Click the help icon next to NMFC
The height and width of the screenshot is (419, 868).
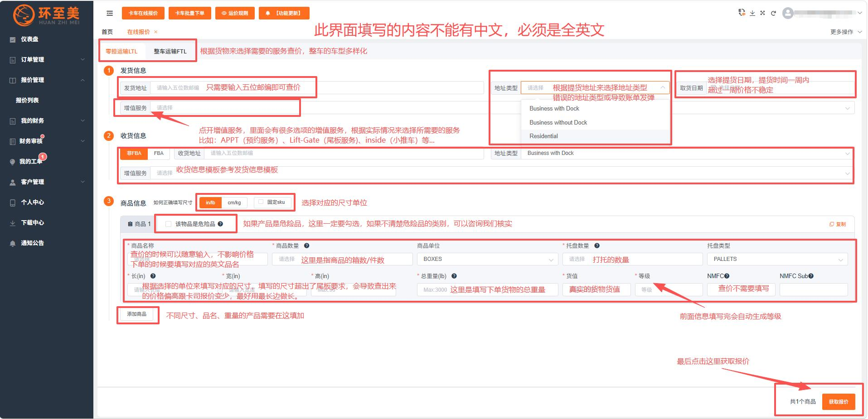(x=727, y=276)
